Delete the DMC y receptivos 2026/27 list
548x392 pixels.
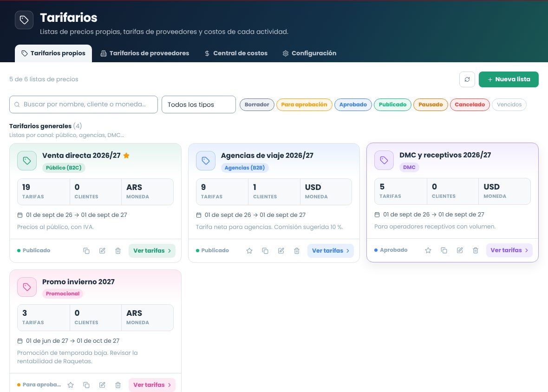click(476, 250)
